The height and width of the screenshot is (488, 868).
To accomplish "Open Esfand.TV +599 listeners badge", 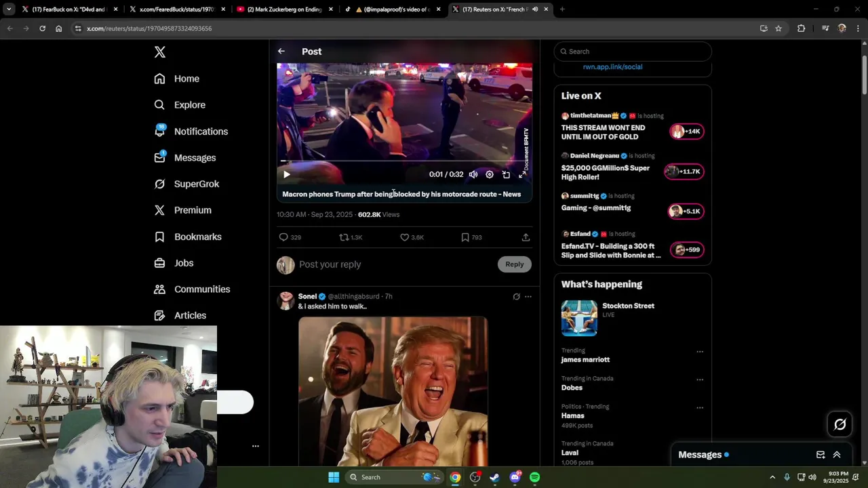I will [686, 250].
